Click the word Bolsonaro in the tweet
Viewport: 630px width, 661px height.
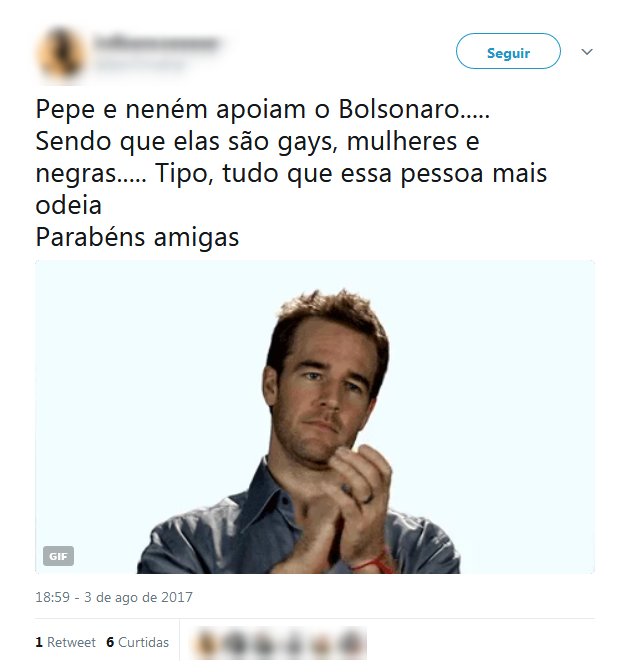[x=399, y=109]
